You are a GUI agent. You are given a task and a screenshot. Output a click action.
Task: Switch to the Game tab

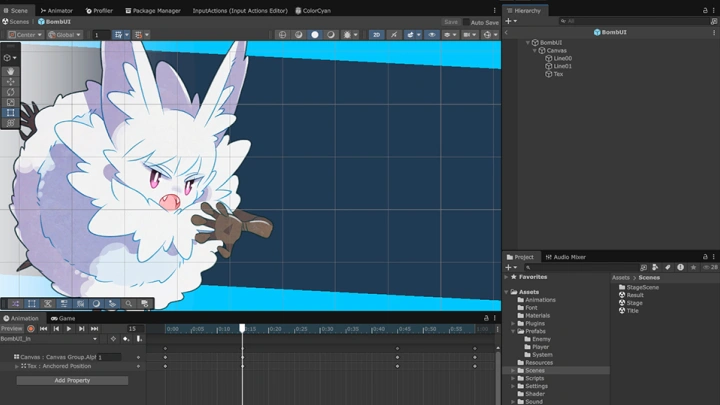pos(63,318)
